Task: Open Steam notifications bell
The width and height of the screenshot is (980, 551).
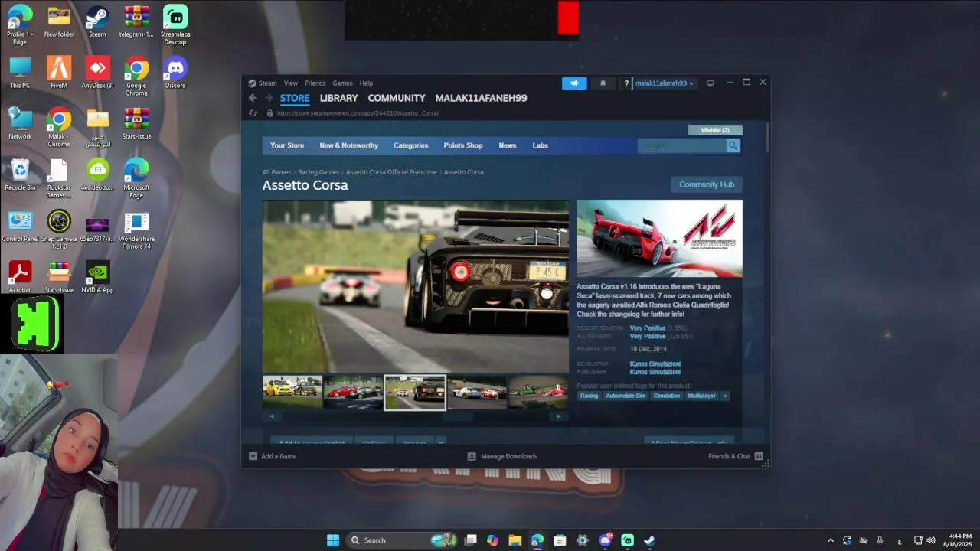Action: point(603,83)
